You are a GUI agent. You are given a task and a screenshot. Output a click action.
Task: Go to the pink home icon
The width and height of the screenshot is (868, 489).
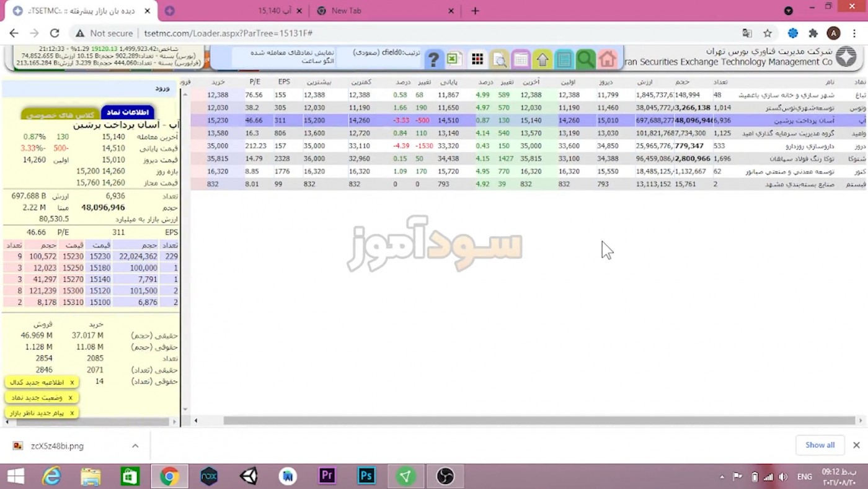(607, 60)
